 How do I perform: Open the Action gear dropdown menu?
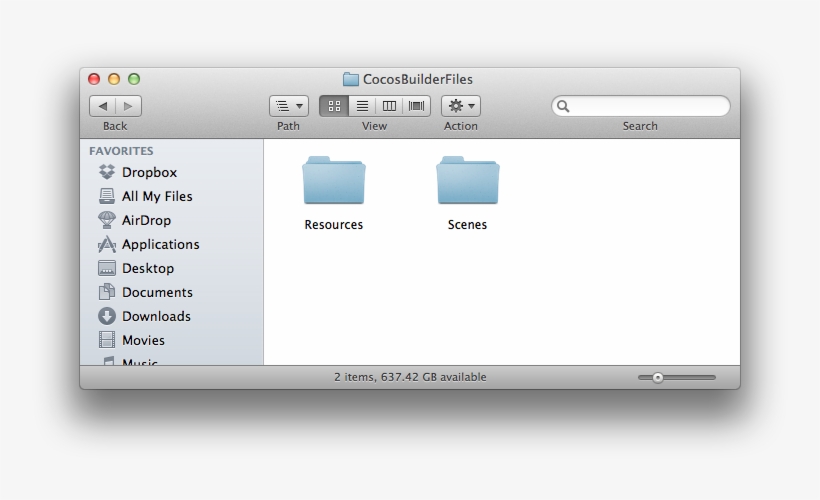point(461,106)
